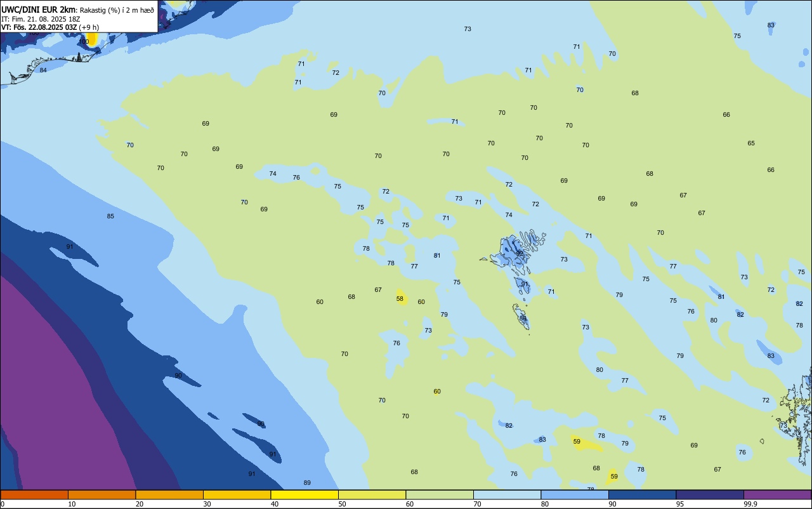Click the 65 value on the right side
The image size is (812, 509).
751,143
